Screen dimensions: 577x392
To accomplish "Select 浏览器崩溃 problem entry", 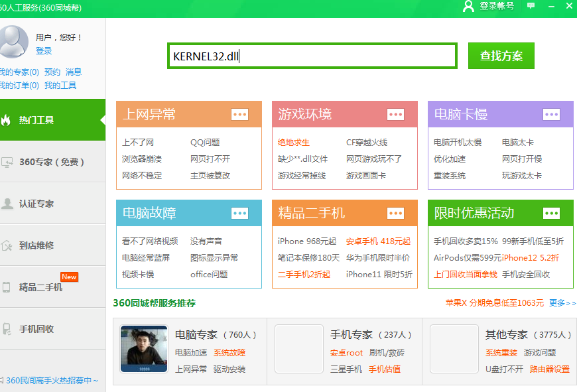I will coord(142,159).
